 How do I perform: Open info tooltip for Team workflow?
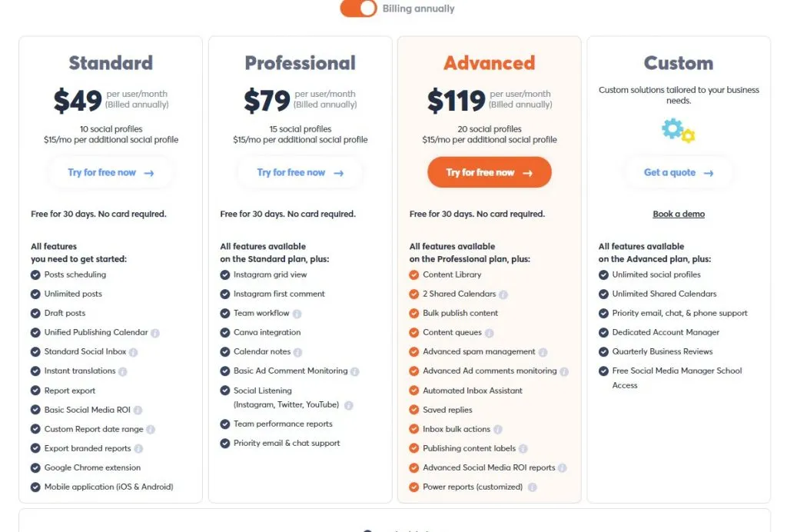point(297,314)
